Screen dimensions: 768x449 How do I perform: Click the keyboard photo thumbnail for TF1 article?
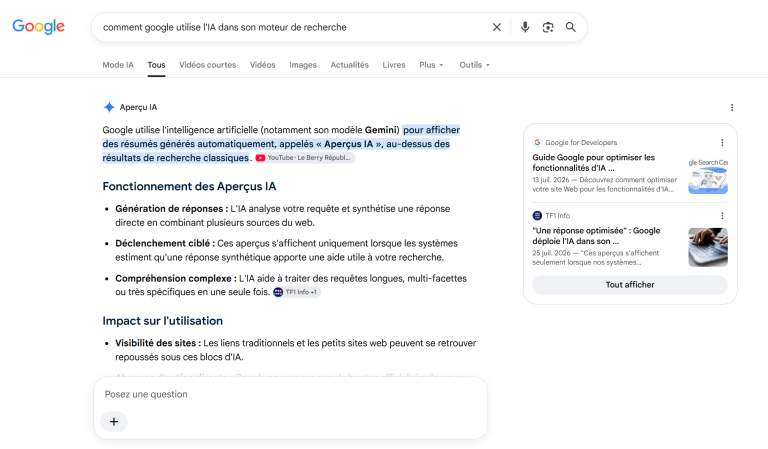pyautogui.click(x=708, y=247)
